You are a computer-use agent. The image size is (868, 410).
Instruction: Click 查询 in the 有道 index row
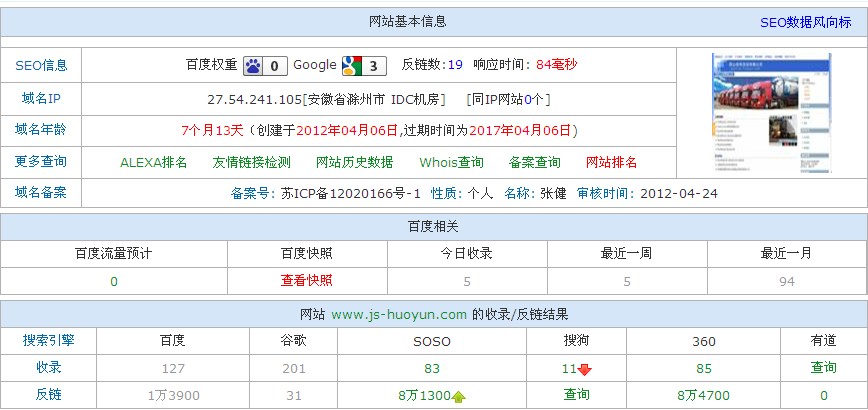823,368
